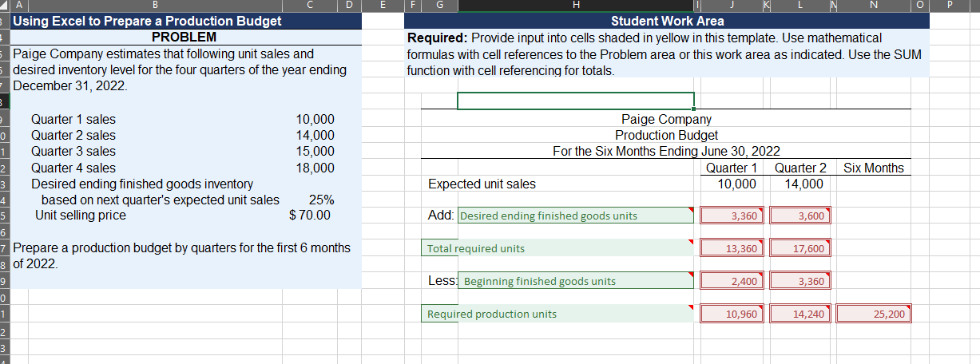Click the 25% inventory percentage cell
The image size is (980, 364).
(x=321, y=200)
